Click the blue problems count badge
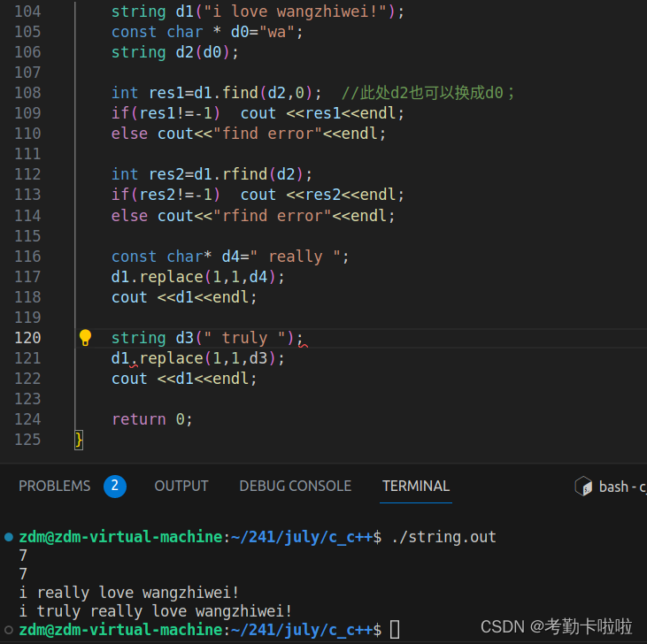Image resolution: width=647 pixels, height=644 pixels. point(115,486)
